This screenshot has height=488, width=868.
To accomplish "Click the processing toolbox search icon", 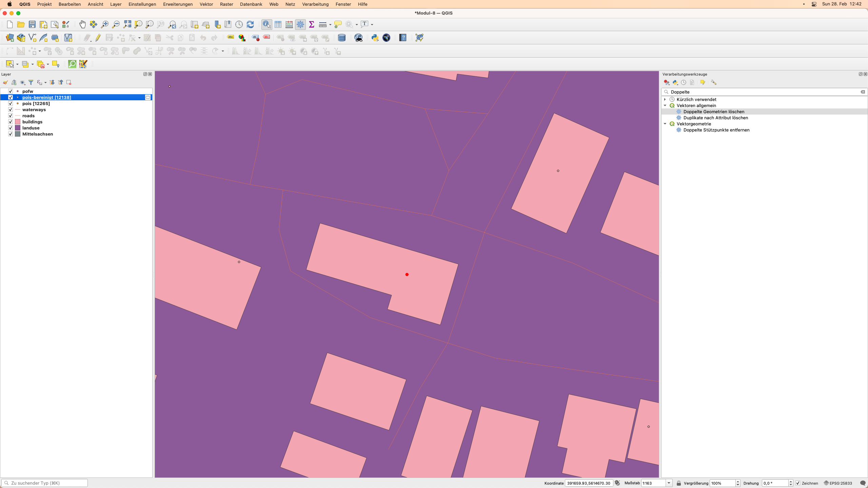I will pos(666,91).
